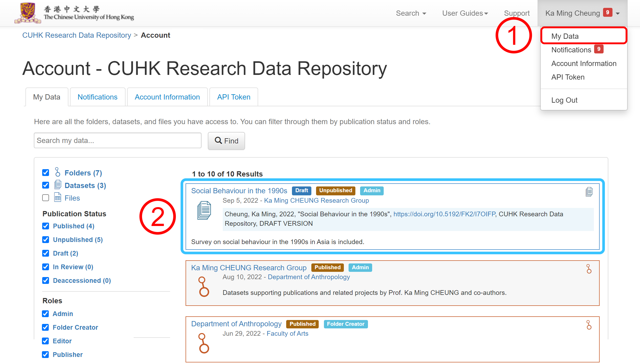Open the API Token tab
The image size is (640, 364).
click(x=234, y=97)
